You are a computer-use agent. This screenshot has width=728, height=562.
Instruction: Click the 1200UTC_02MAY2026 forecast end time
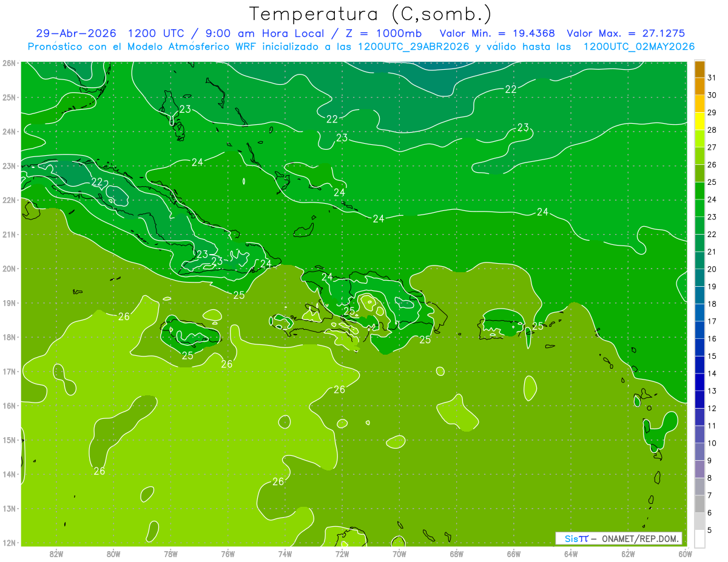(639, 47)
